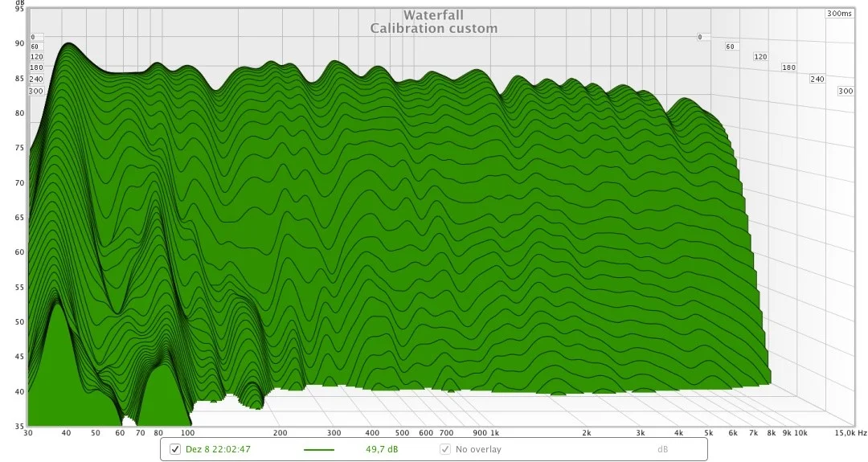Screen dimensions: 868x462
Task: Click the No overlay label text
Action: coord(478,449)
